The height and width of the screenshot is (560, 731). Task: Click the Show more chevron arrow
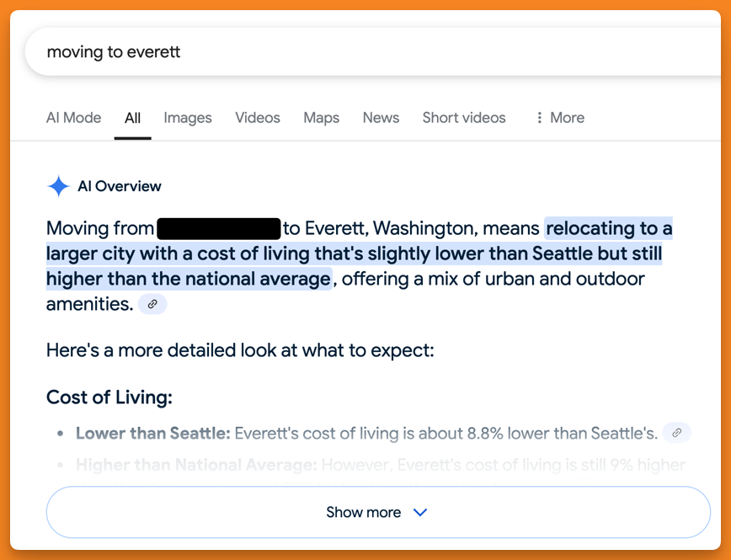point(420,512)
